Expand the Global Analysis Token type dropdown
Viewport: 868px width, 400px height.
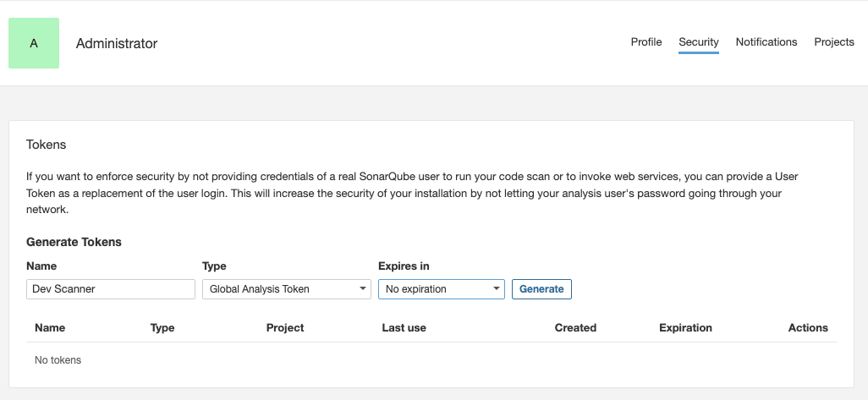pyautogui.click(x=287, y=289)
